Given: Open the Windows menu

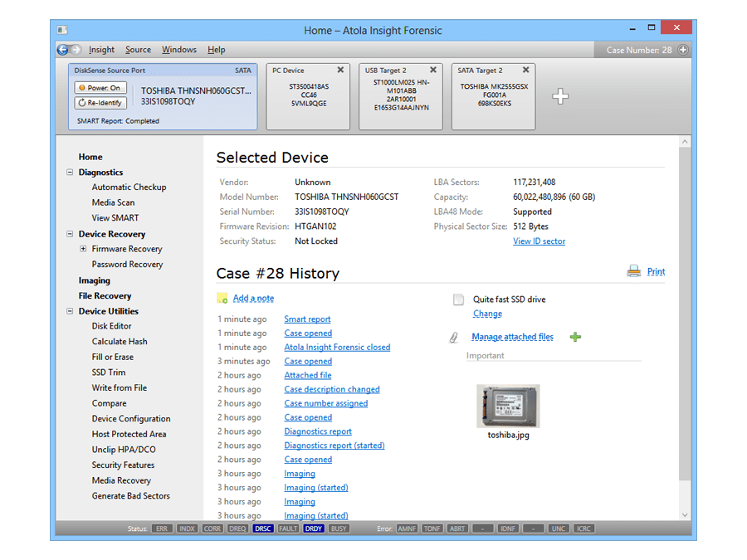Looking at the screenshot, I should click(179, 50).
